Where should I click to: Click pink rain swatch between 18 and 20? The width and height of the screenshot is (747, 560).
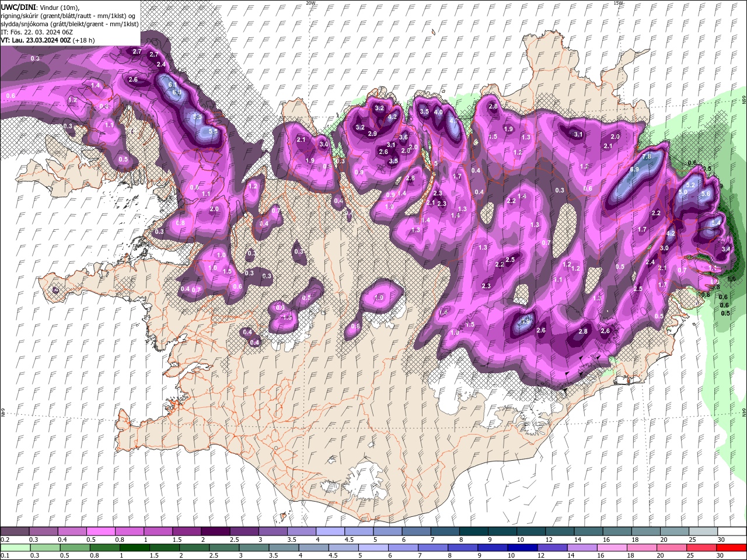click(x=641, y=548)
